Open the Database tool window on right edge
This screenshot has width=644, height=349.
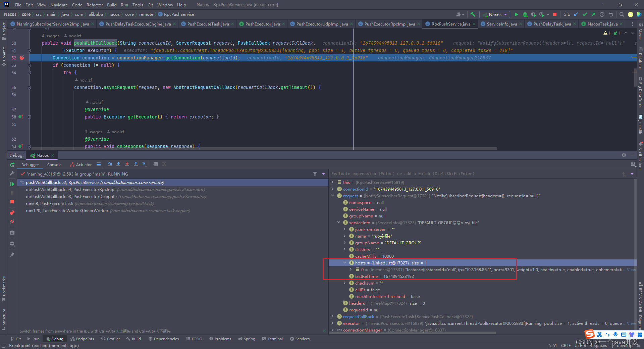[640, 58]
